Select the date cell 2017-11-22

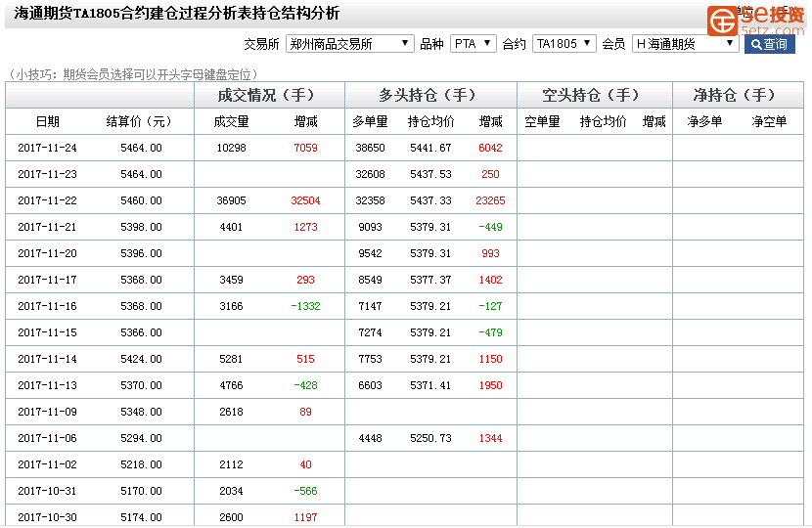47,200
